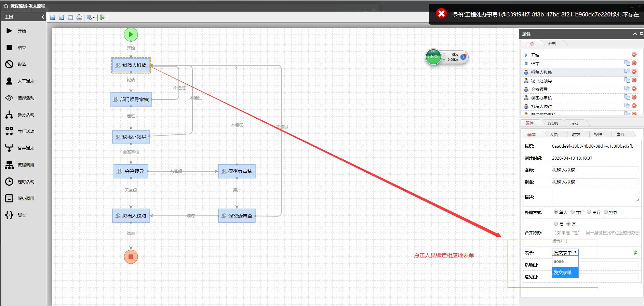Collapse the 工具 panel with the chevron
Viewport: 644px width, 306px height.
pos(43,17)
